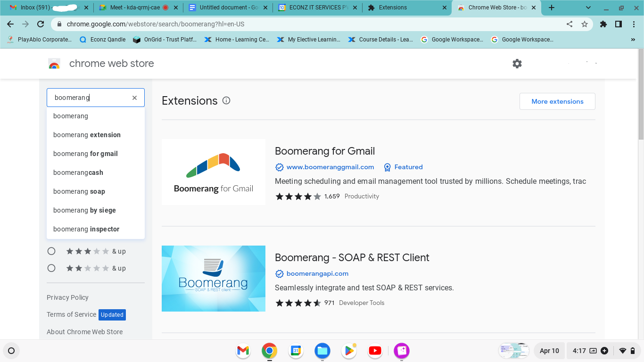Open the Course Details bookmark
The image size is (644, 362).
pyautogui.click(x=380, y=40)
